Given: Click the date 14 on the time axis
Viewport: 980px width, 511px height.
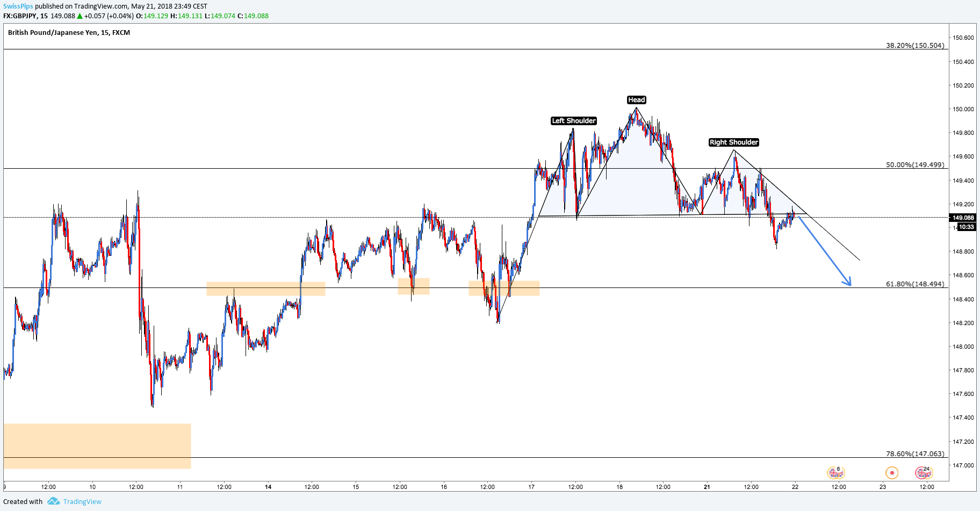Looking at the screenshot, I should [268, 487].
